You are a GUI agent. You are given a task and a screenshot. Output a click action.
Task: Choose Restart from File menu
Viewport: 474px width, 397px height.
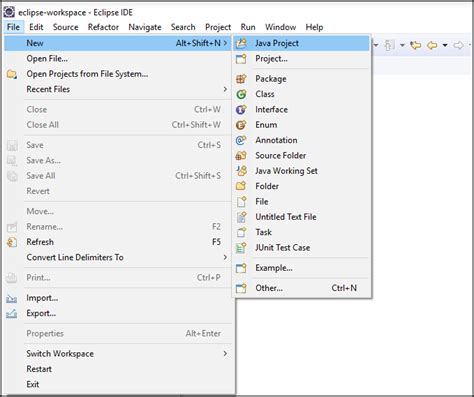click(x=118, y=369)
